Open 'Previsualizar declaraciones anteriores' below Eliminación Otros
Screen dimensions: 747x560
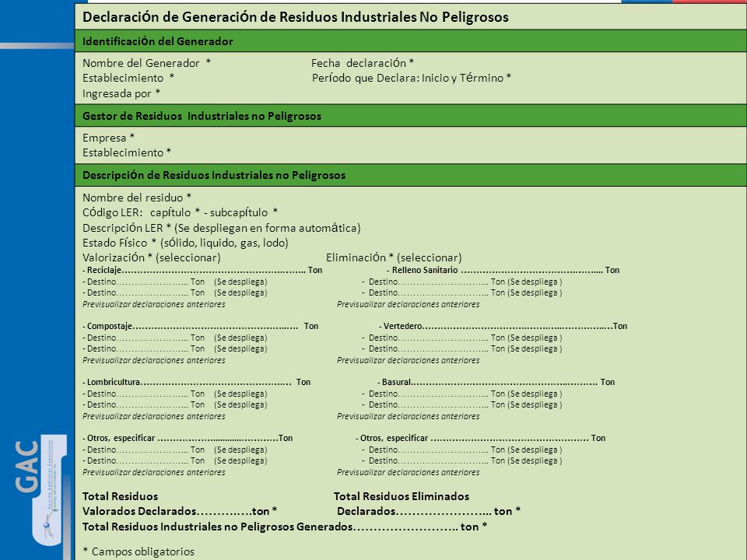[409, 472]
